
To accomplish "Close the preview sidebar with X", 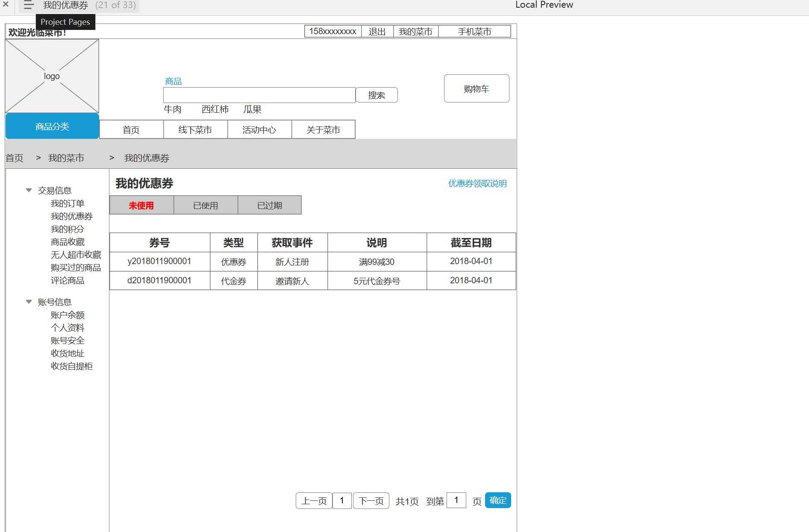I will [x=6, y=5].
